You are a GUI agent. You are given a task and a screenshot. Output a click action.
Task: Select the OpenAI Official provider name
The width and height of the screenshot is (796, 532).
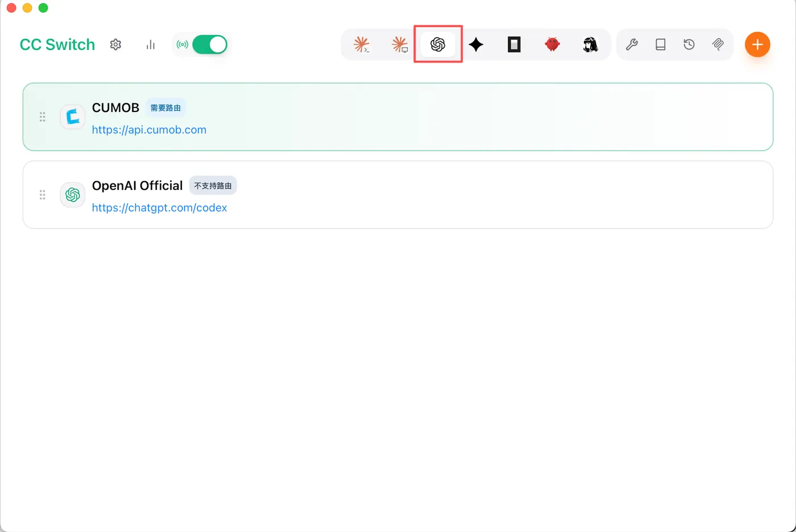(137, 186)
